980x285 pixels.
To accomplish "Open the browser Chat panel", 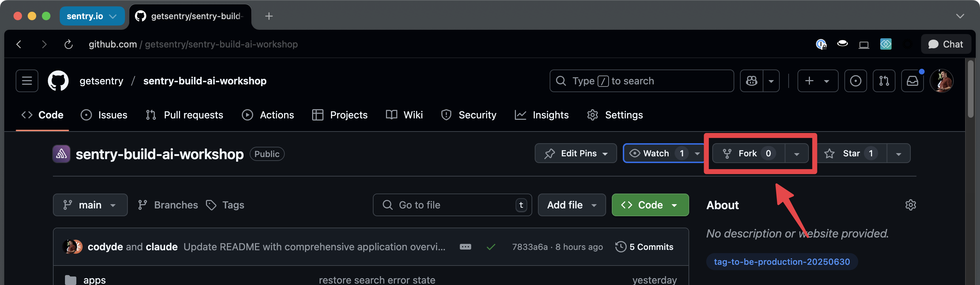I will click(946, 44).
